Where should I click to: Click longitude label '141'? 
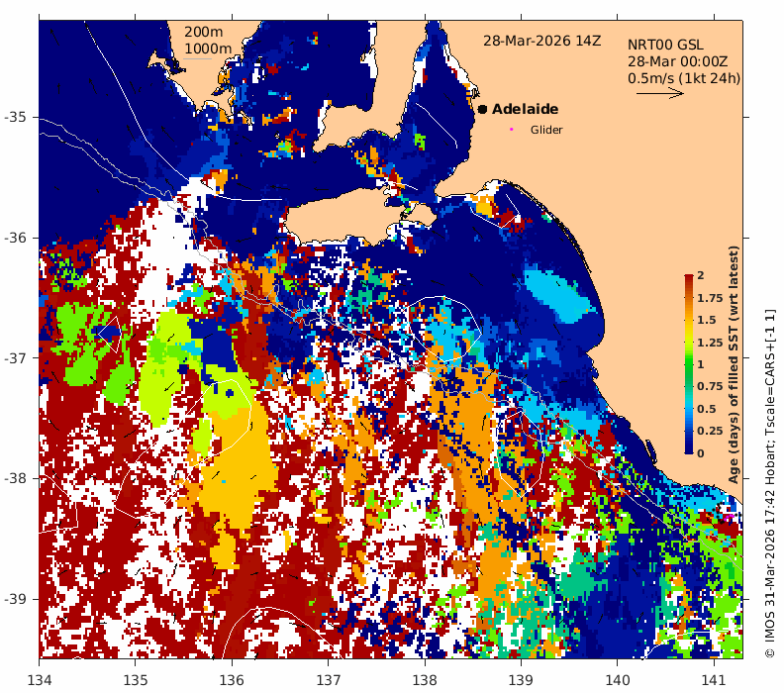[714, 680]
